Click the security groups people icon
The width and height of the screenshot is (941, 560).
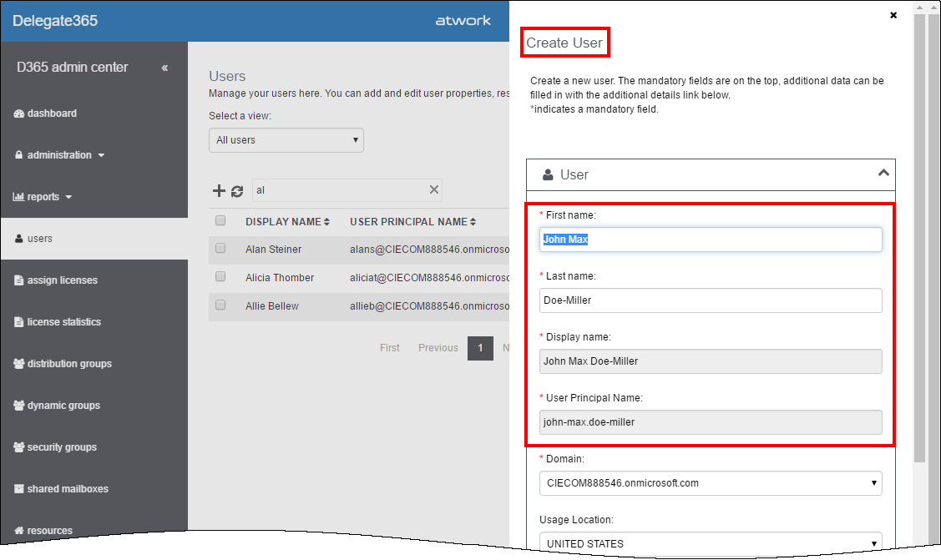click(18, 446)
